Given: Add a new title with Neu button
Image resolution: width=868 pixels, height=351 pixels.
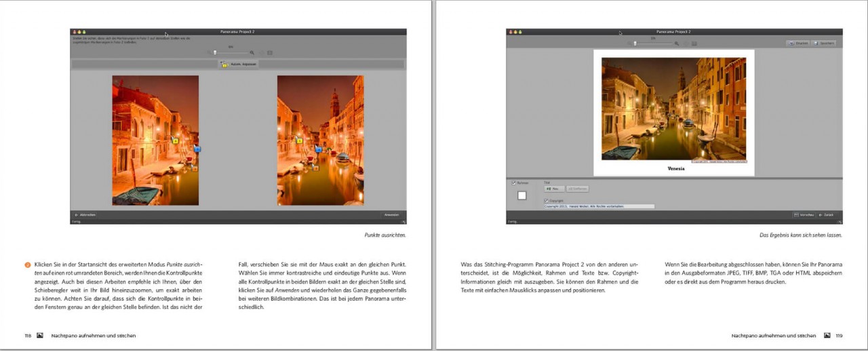Looking at the screenshot, I should pos(553,189).
